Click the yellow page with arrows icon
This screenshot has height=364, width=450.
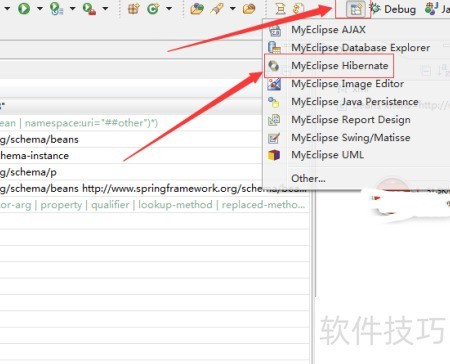pos(298,8)
